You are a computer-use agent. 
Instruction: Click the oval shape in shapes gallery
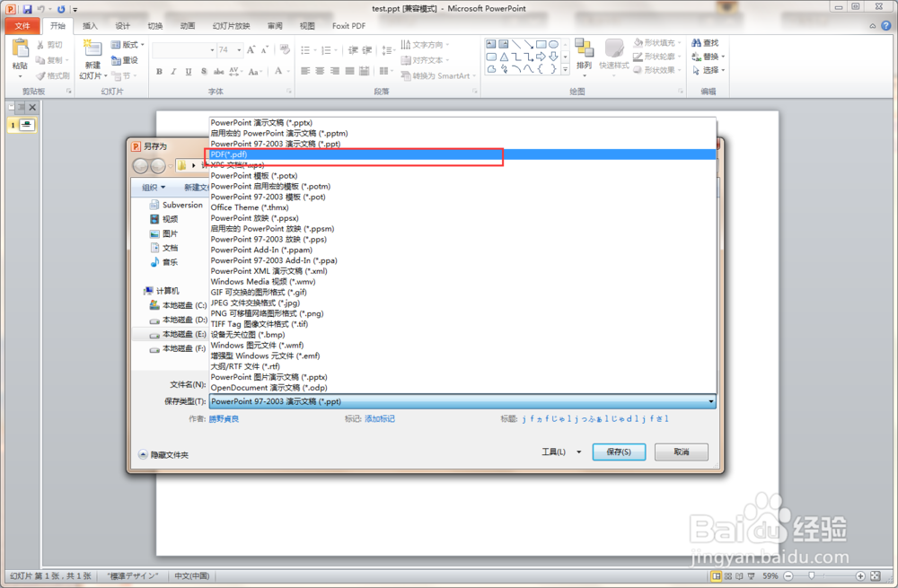pyautogui.click(x=553, y=44)
